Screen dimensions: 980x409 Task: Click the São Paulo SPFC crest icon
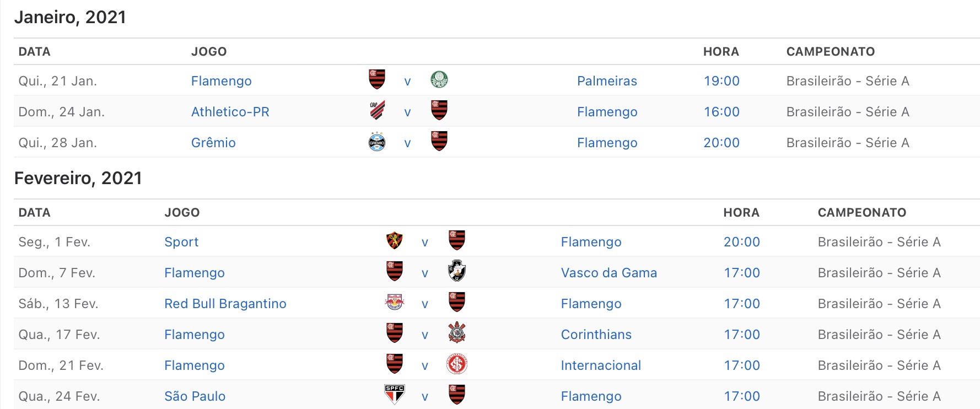pyautogui.click(x=394, y=395)
